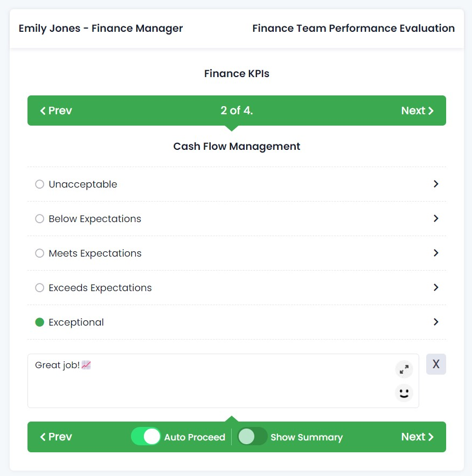
Task: Click the 2 of 4 progress indicator
Action: click(x=237, y=111)
